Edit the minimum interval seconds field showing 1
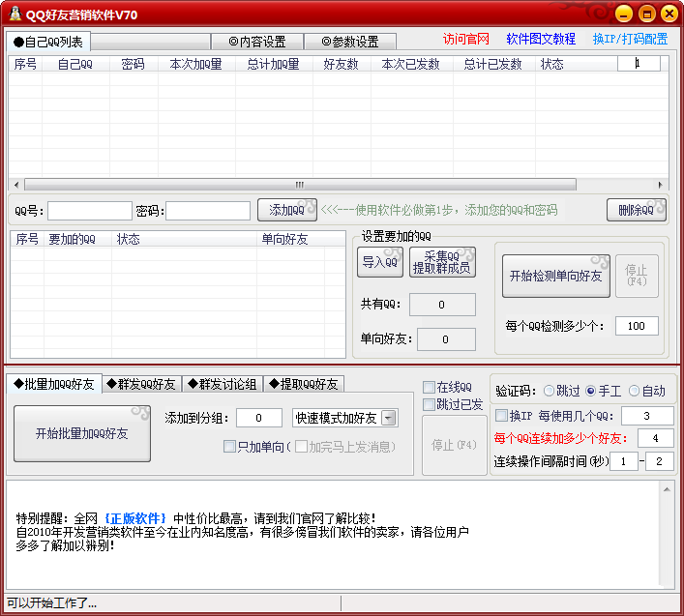This screenshot has width=684, height=616. [x=624, y=461]
